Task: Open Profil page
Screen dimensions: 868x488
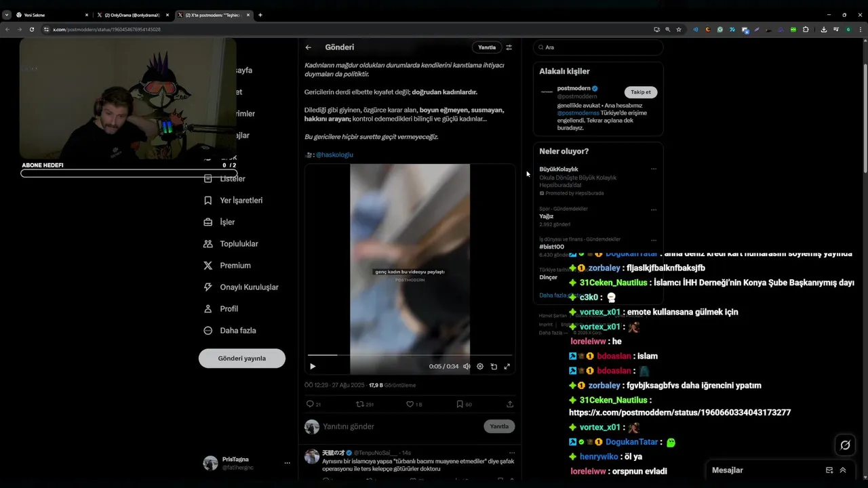Action: click(221, 309)
